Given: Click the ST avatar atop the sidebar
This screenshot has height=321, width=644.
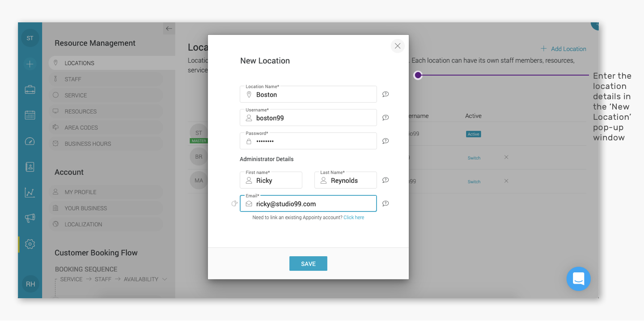Looking at the screenshot, I should [x=30, y=38].
